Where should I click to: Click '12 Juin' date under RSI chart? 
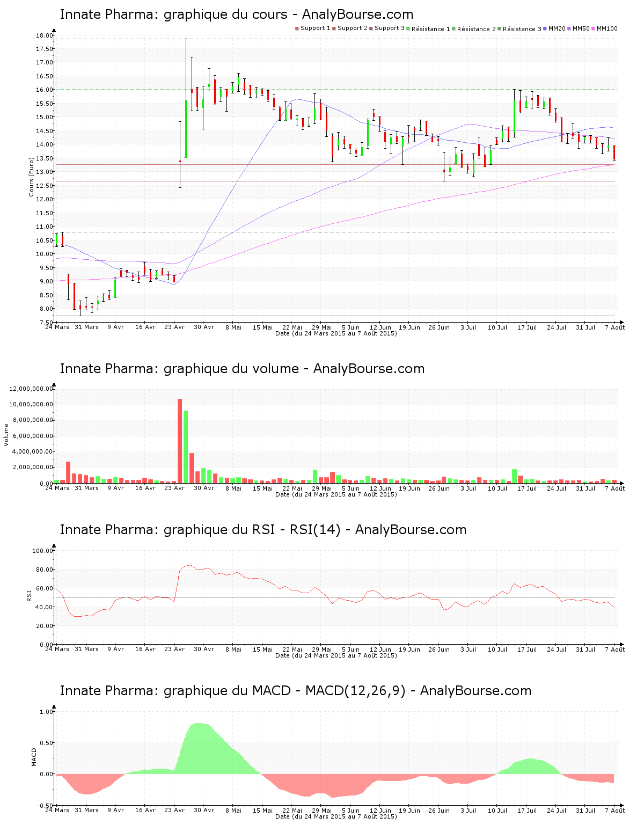point(380,649)
